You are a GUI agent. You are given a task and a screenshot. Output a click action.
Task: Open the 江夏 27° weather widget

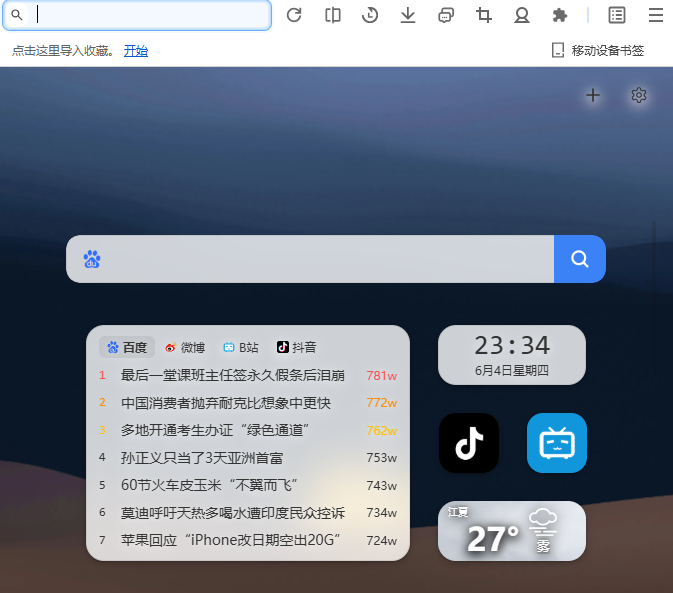coord(512,531)
